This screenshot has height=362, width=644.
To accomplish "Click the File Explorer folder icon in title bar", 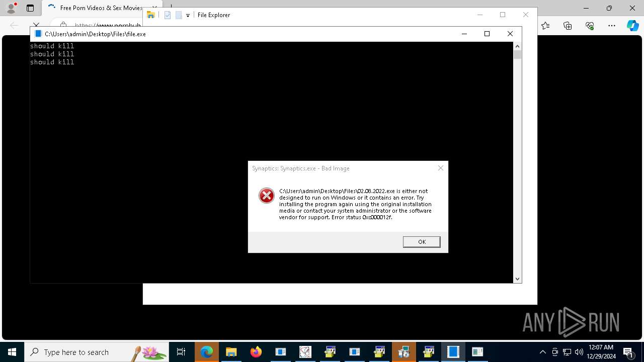I will tap(150, 15).
